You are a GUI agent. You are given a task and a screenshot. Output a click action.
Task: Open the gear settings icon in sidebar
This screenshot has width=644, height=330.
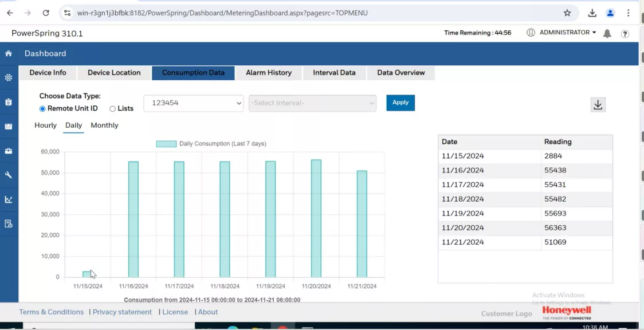[x=9, y=77]
